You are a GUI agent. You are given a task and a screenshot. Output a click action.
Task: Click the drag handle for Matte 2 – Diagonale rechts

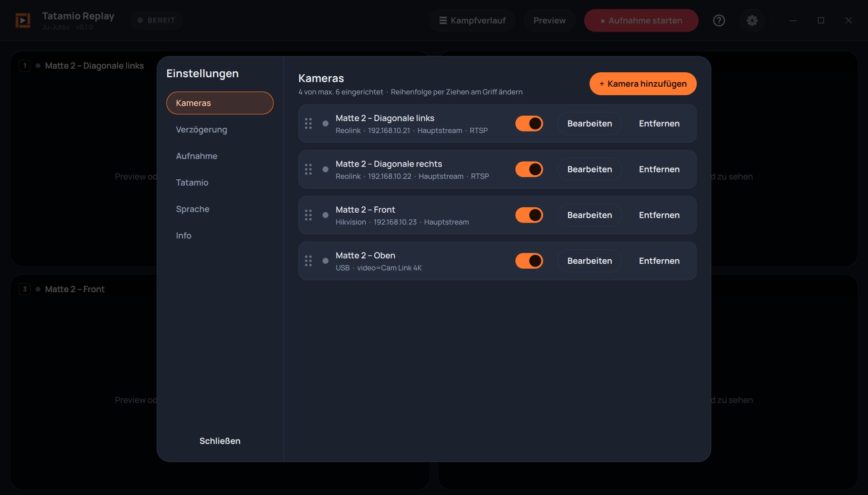point(308,169)
